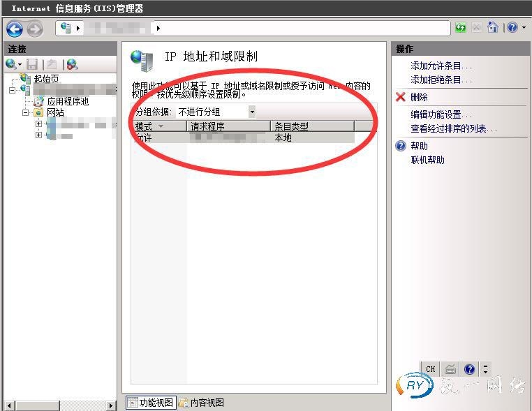The height and width of the screenshot is (411, 532).
Task: Select the 应用程序池 node
Action: pyautogui.click(x=67, y=101)
